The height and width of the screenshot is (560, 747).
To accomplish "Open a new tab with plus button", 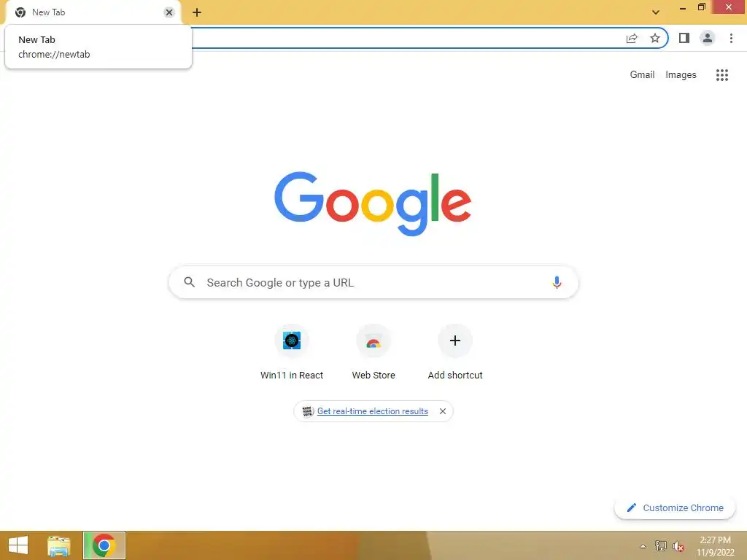I will (x=197, y=12).
